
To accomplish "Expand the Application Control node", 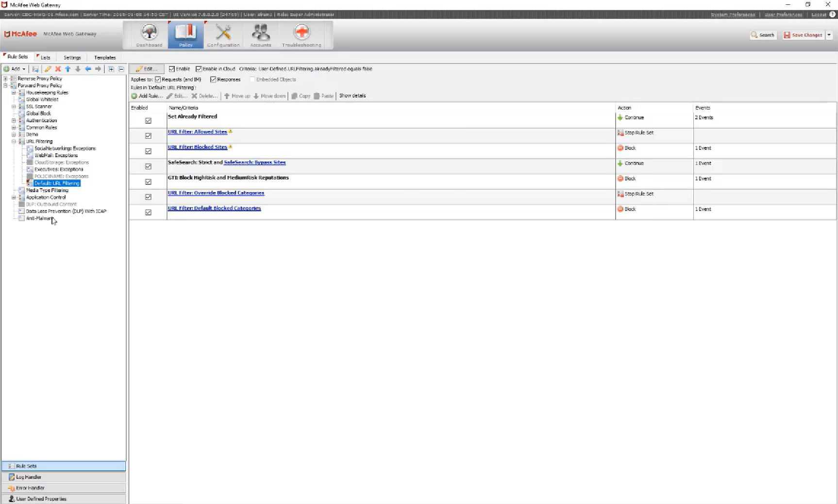I will tap(14, 197).
